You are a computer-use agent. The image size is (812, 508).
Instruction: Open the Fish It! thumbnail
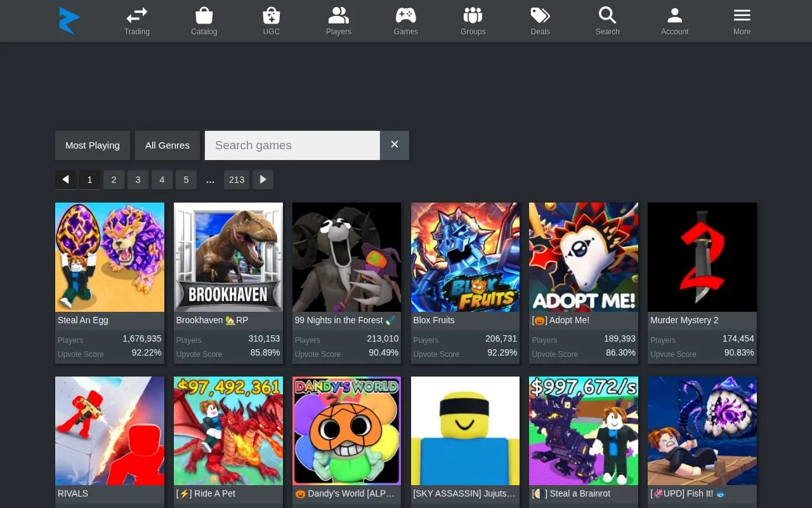tap(702, 431)
